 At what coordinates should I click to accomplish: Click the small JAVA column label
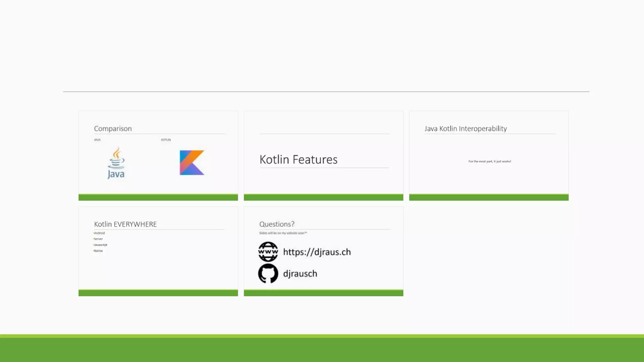[x=97, y=140]
